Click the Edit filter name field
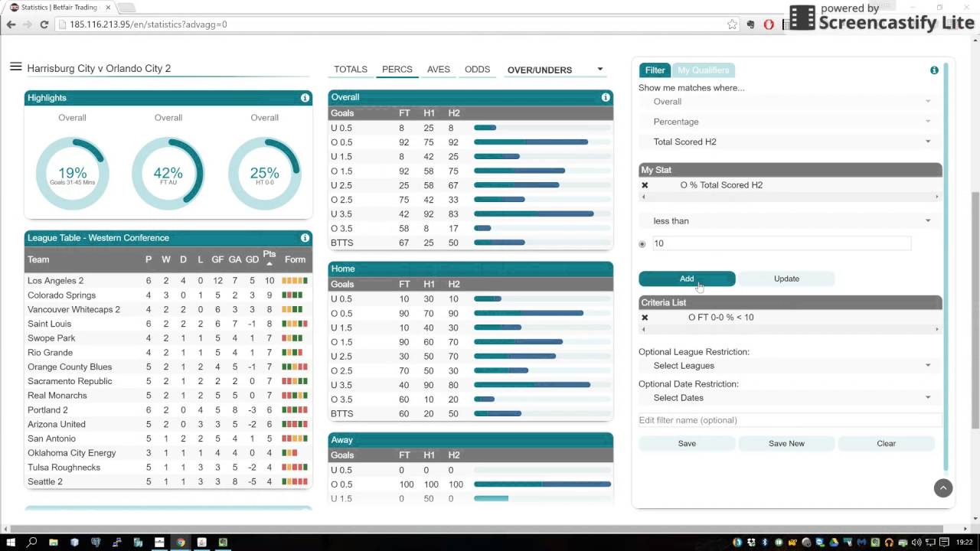The image size is (980, 551). (x=789, y=420)
